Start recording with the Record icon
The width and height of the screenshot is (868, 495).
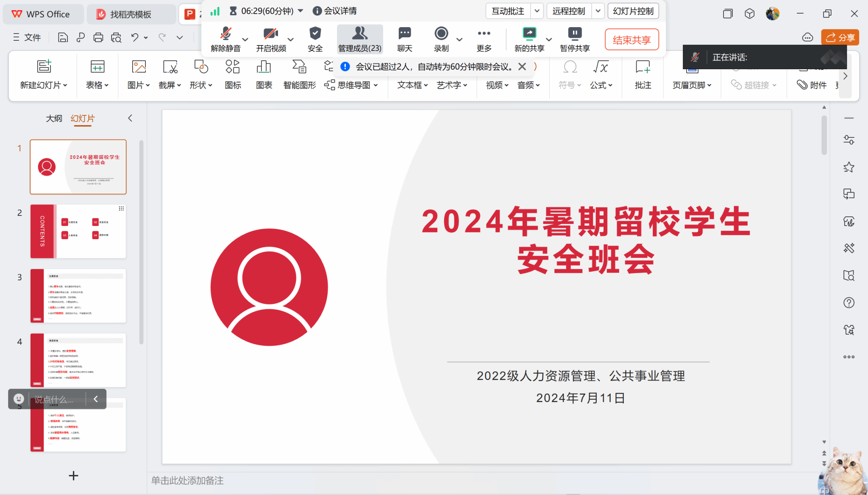441,34
